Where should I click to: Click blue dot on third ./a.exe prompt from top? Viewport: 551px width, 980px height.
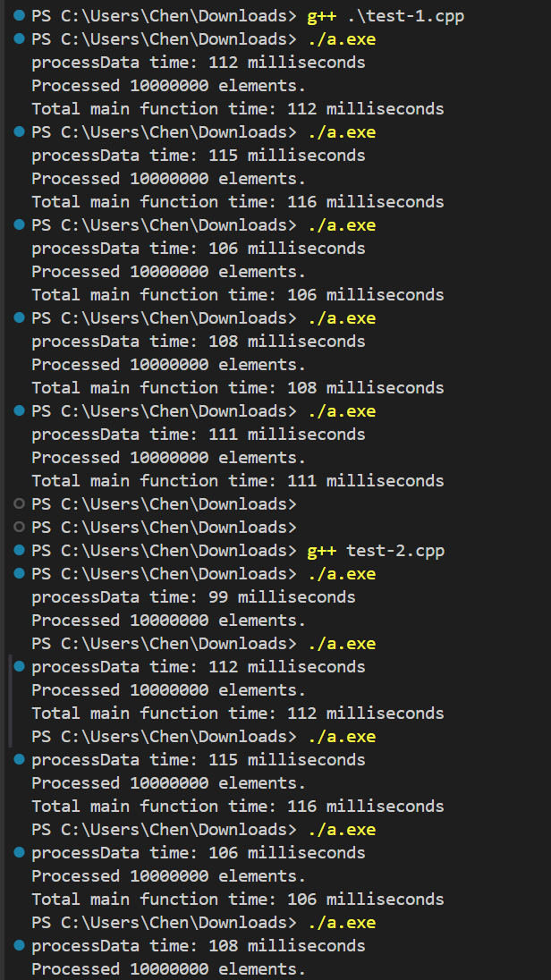point(20,225)
